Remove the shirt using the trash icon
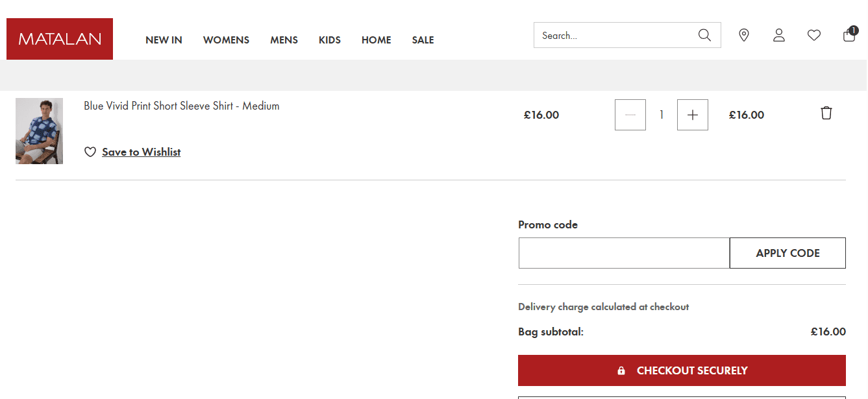Screen dimensions: 868x399 pyautogui.click(x=826, y=113)
